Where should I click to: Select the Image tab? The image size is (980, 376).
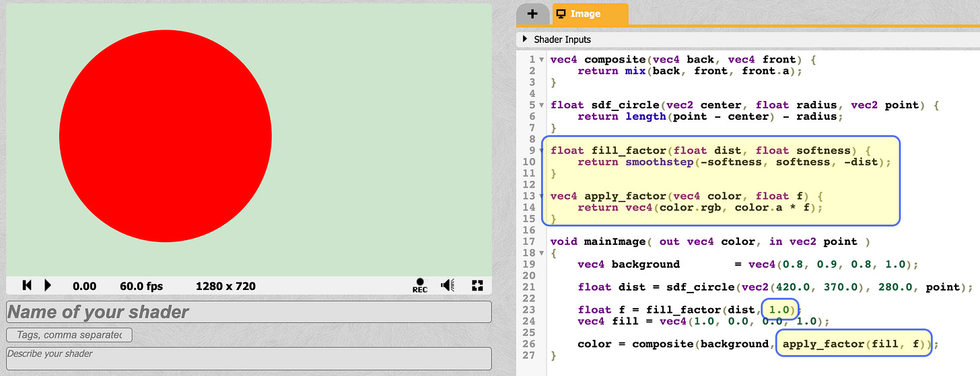point(590,13)
